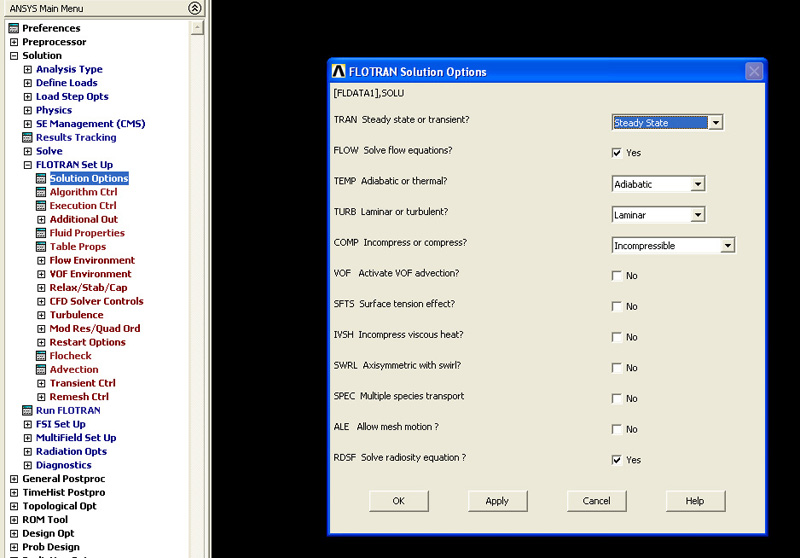Image resolution: width=800 pixels, height=558 pixels.
Task: Expand the Analysis Type node
Action: pos(28,69)
